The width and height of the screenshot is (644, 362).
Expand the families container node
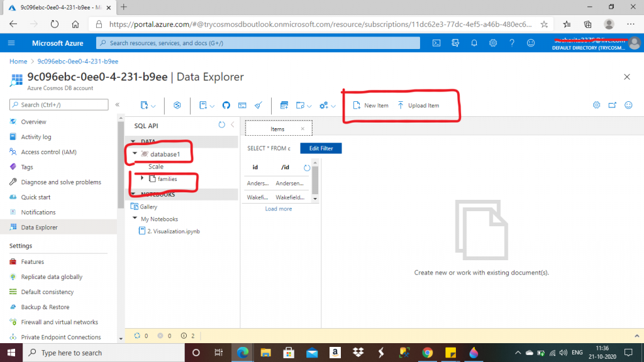[x=143, y=178]
